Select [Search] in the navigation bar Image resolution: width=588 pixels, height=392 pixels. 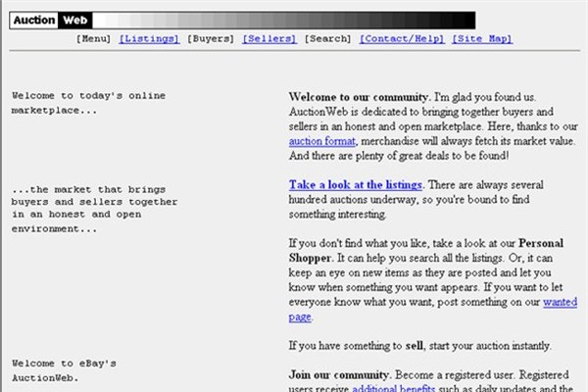coord(327,39)
